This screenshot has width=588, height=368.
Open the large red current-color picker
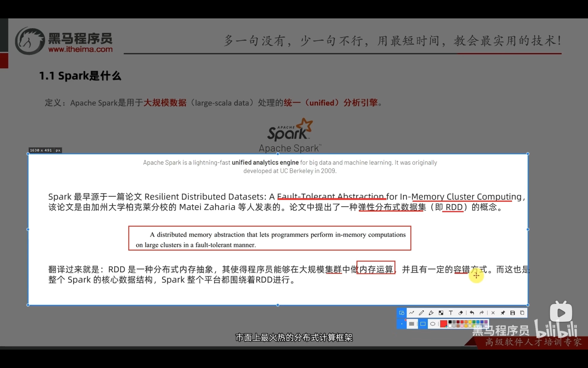coord(444,324)
